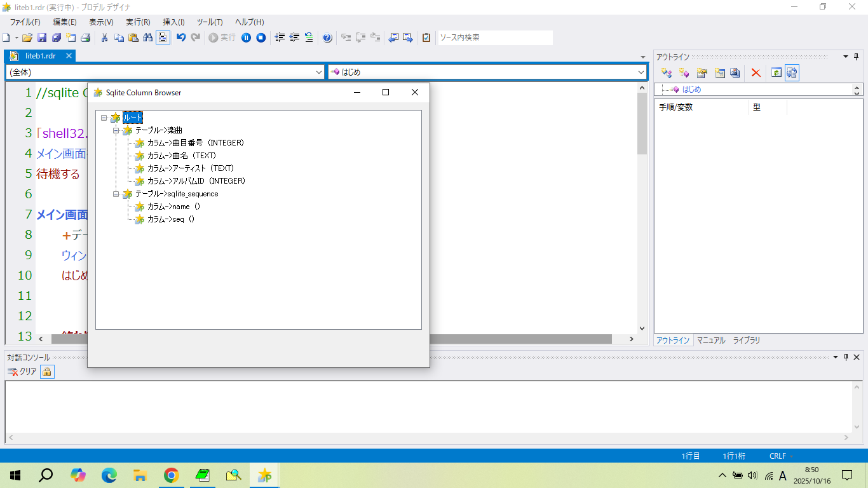Add a new procedure with the purple diamond icon

coord(684,73)
